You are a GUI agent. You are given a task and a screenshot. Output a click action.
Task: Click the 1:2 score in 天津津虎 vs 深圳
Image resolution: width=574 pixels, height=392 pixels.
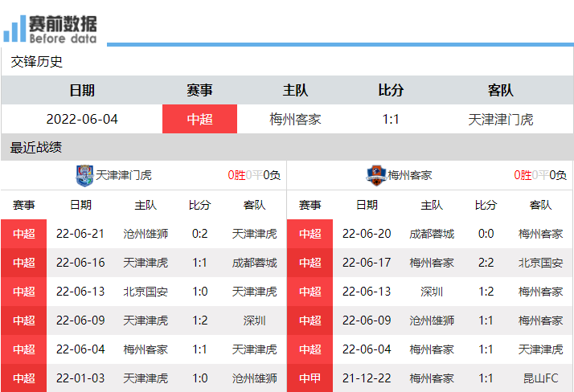point(200,321)
